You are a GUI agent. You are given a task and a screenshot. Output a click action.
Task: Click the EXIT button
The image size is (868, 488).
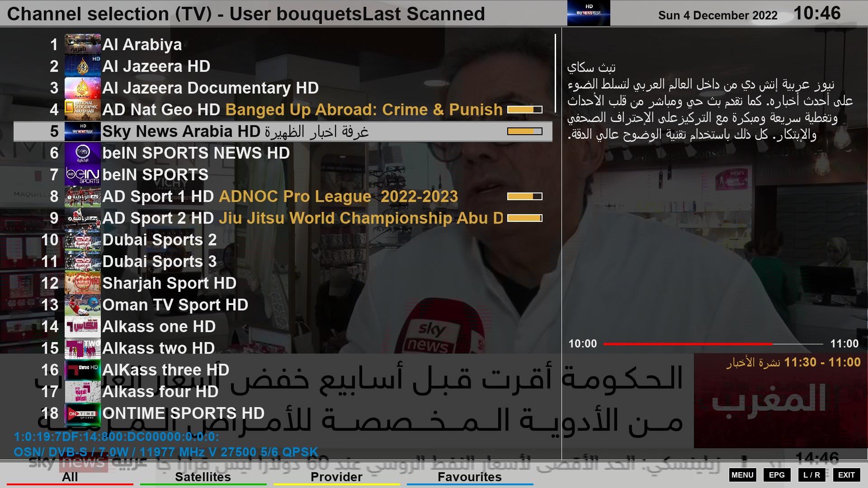coord(846,475)
